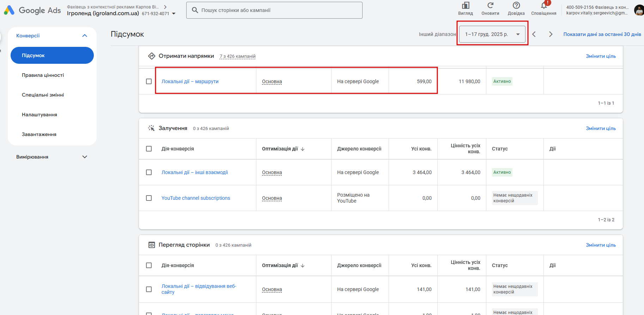Screen dimensions: 644x315
Task: Open the date range dropdown
Action: click(x=492, y=34)
